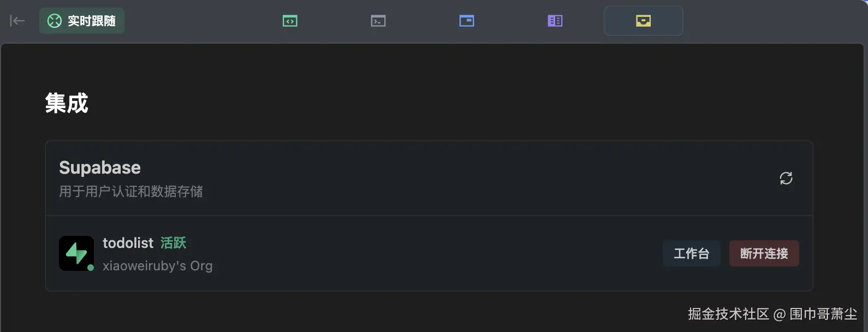Click the 掘金技术社区 watermark text

click(728, 314)
